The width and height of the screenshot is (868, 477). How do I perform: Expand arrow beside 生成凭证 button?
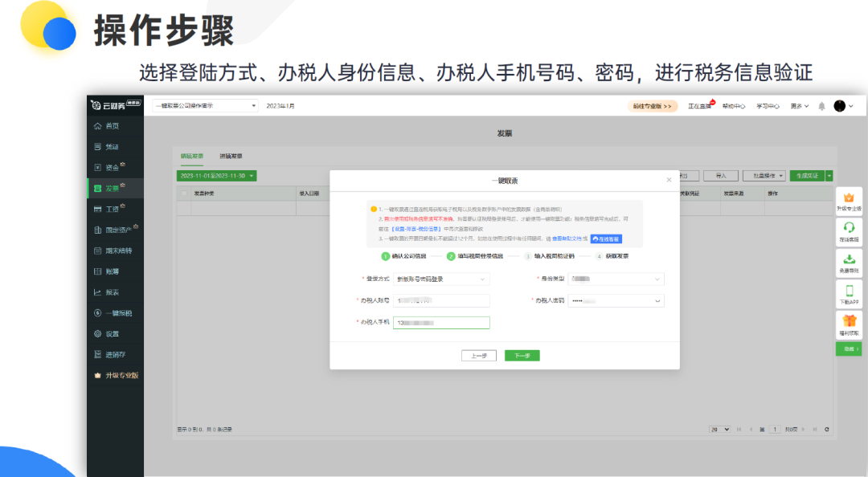coord(829,176)
